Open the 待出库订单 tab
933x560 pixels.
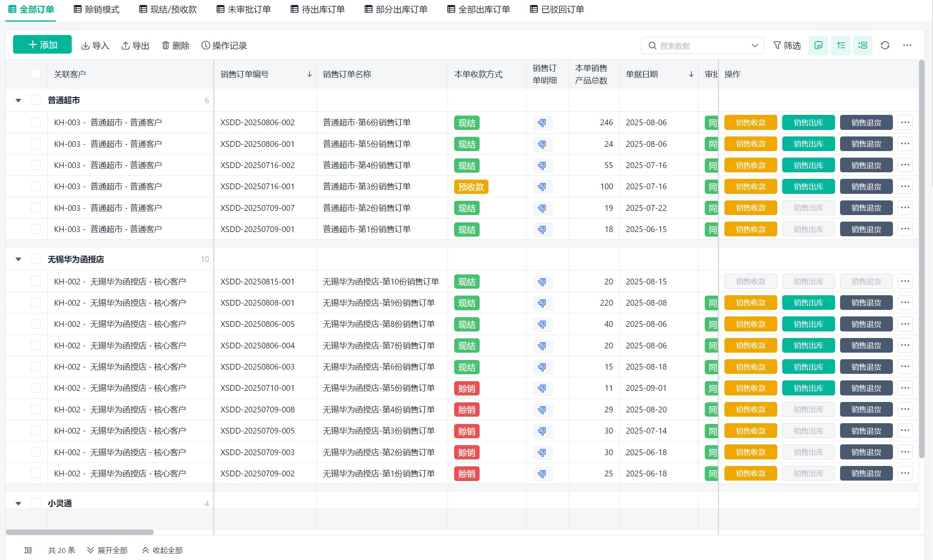pyautogui.click(x=318, y=9)
